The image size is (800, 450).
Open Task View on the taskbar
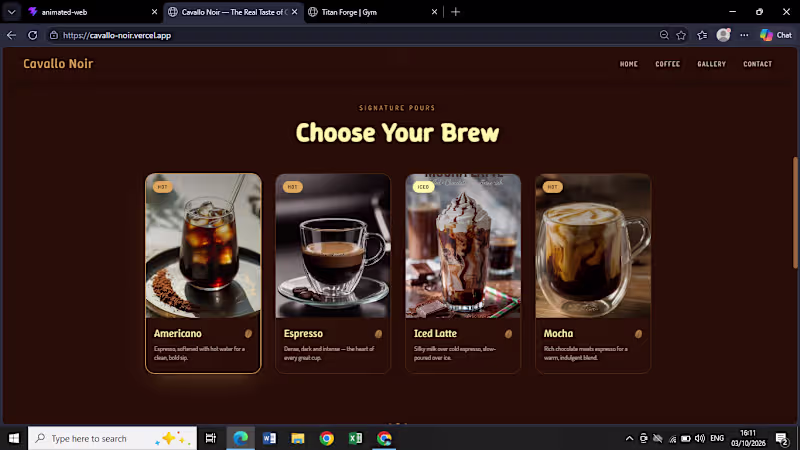coord(210,438)
